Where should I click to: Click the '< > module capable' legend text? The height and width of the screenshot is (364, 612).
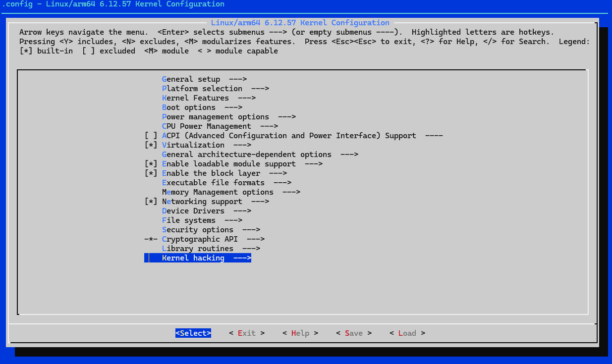[x=238, y=51]
